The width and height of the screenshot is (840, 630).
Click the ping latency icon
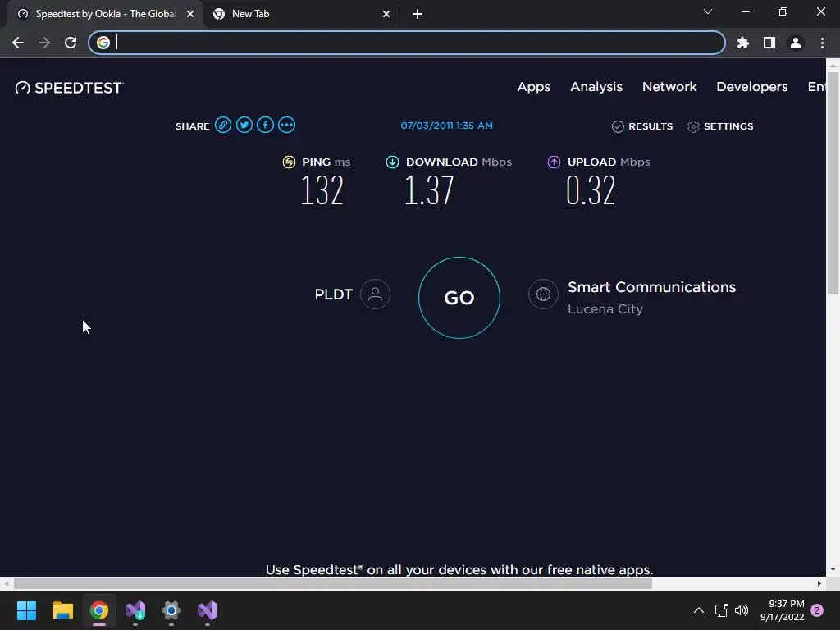point(289,162)
